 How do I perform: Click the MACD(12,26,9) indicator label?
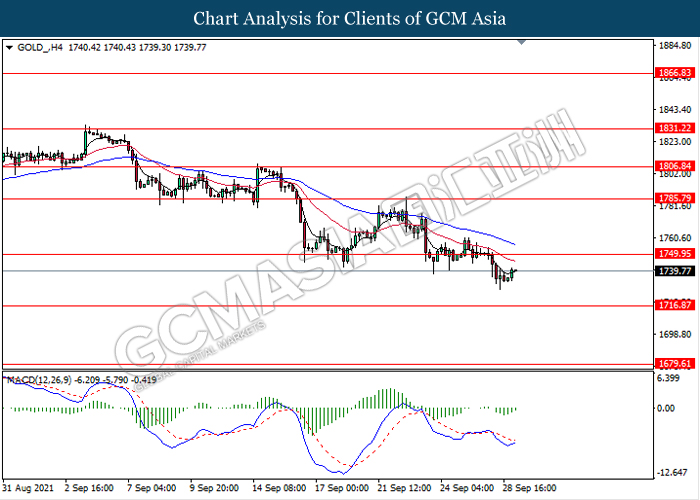(39, 380)
